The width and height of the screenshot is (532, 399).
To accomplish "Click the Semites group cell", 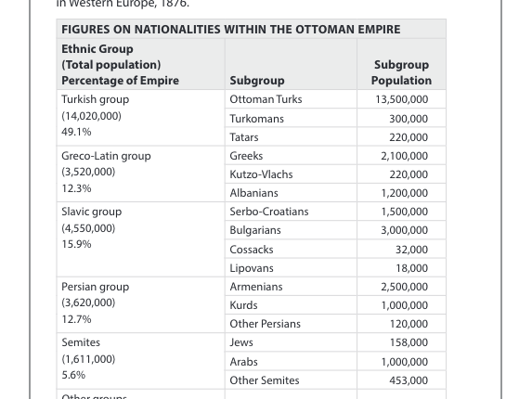I will [x=141, y=361].
